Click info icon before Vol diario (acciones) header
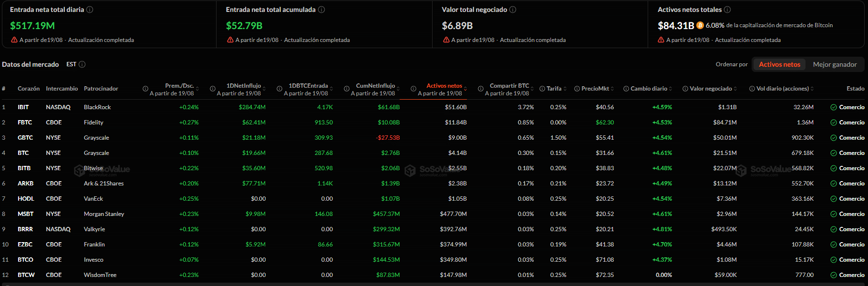The image size is (868, 286). pos(752,89)
